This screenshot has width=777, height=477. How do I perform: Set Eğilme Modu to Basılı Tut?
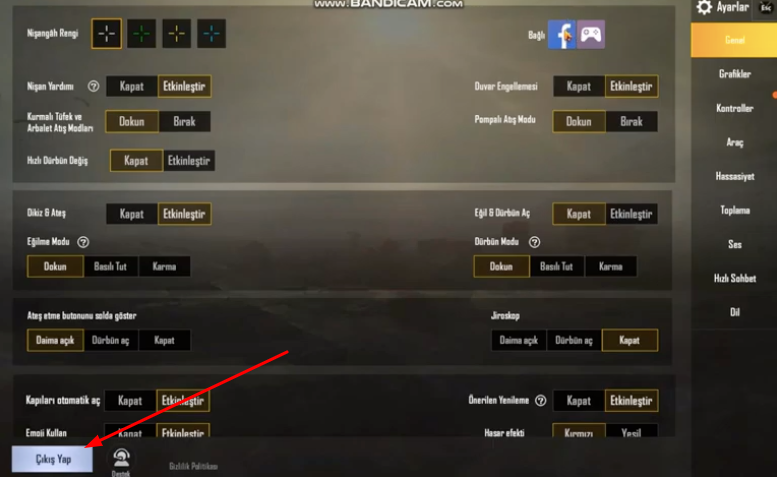click(111, 266)
